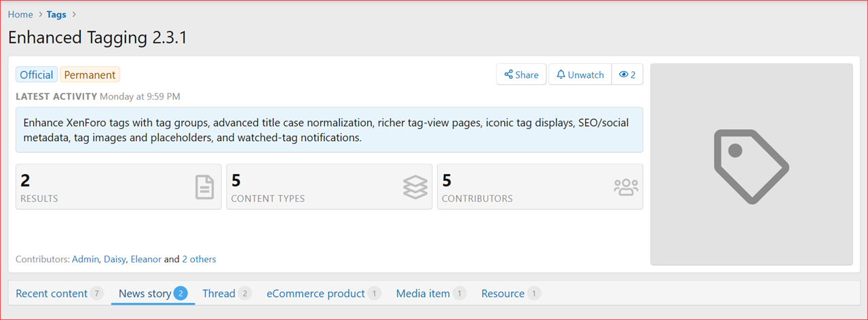
Task: Show the 2 others contributors
Action: pyautogui.click(x=199, y=259)
